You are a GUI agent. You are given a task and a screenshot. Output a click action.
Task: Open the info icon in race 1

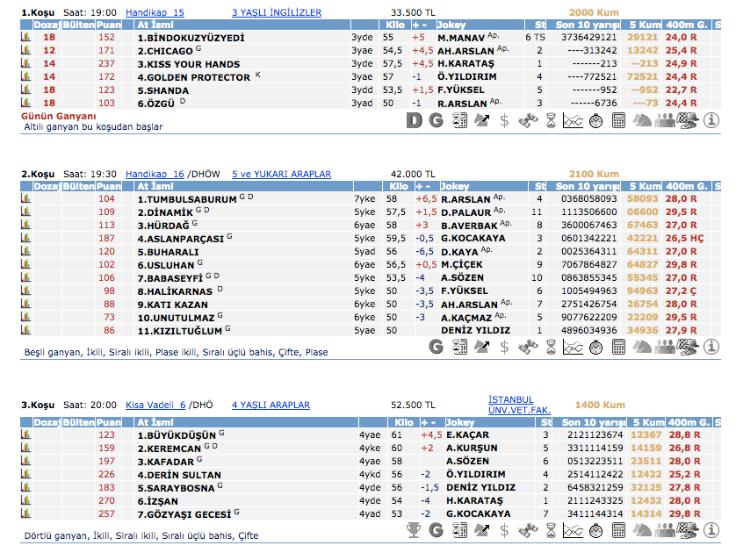713,120
